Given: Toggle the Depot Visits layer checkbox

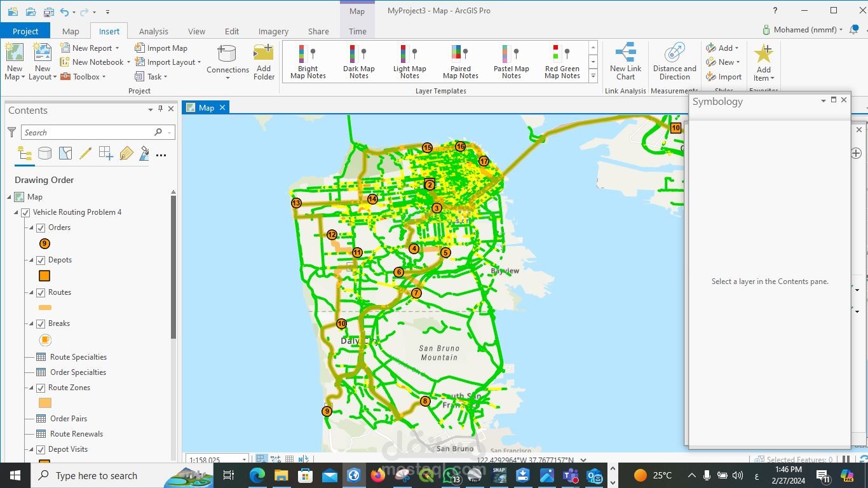Looking at the screenshot, I should [41, 449].
